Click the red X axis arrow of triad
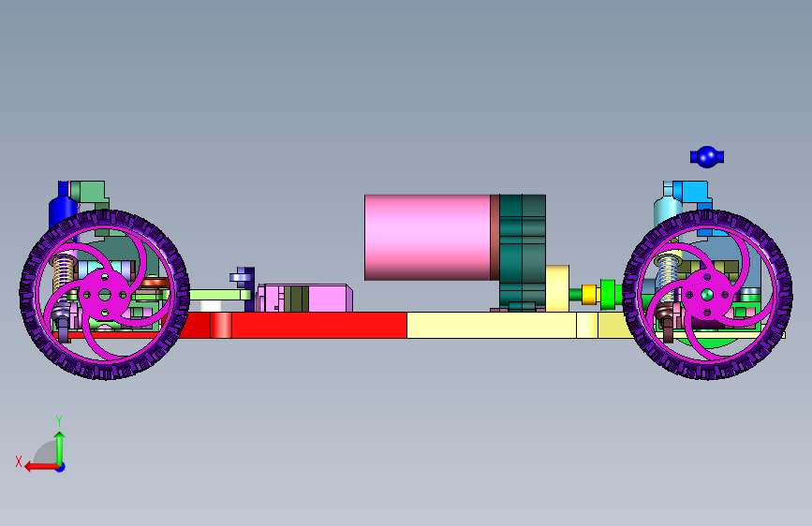 41,467
